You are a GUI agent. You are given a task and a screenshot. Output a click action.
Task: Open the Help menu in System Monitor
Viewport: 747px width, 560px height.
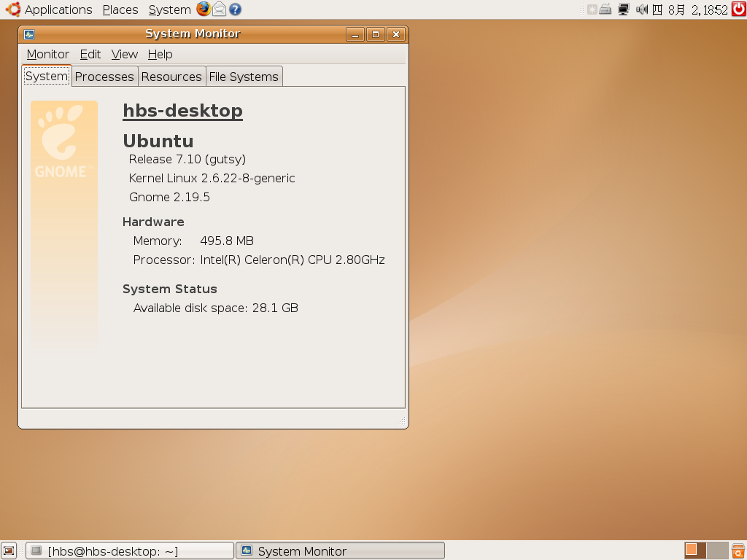[160, 54]
